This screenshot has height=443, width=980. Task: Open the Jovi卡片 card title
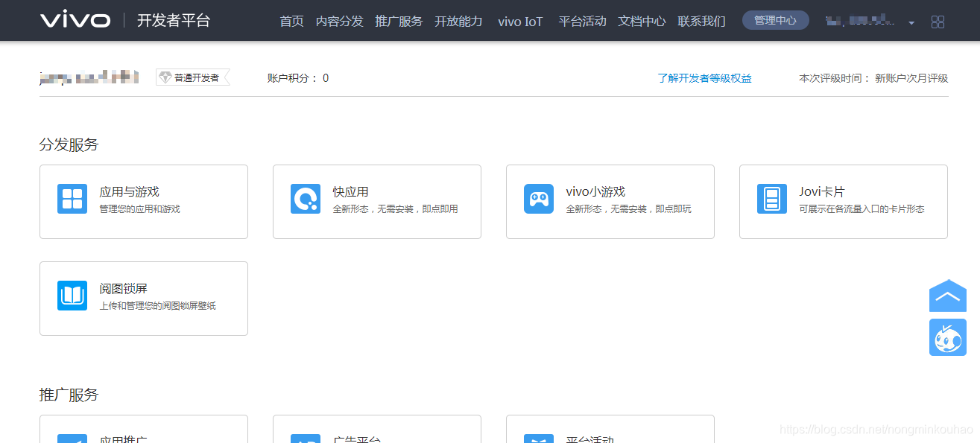click(822, 191)
